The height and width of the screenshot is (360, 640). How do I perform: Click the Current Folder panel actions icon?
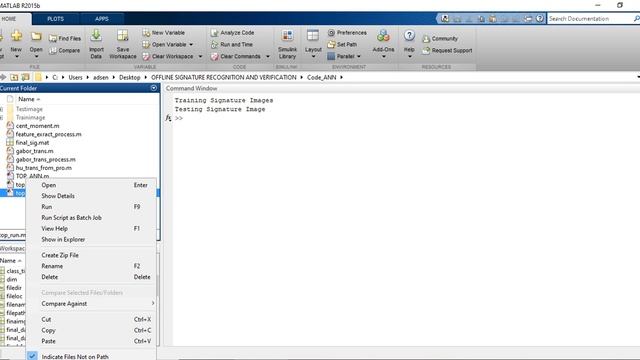(x=153, y=88)
